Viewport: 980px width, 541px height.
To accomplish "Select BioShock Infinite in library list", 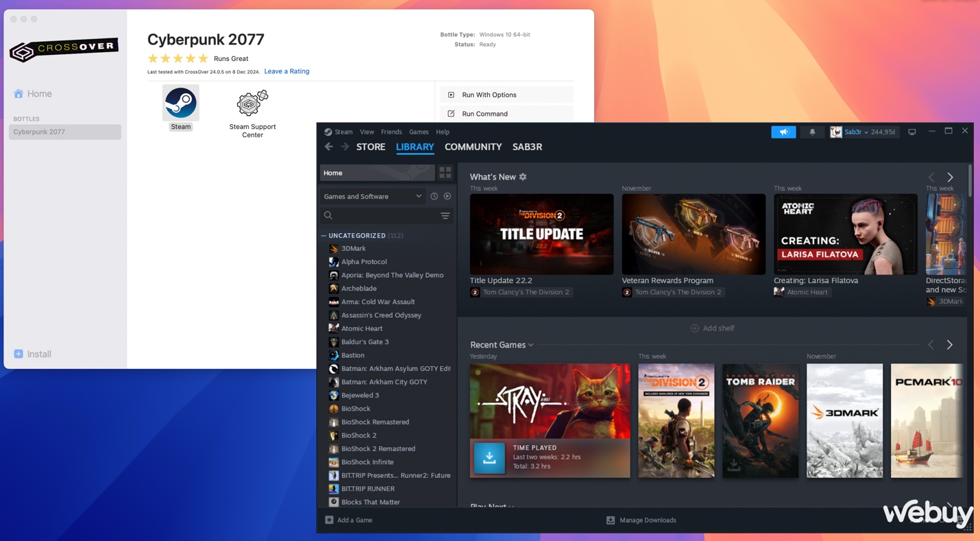I will click(x=367, y=462).
